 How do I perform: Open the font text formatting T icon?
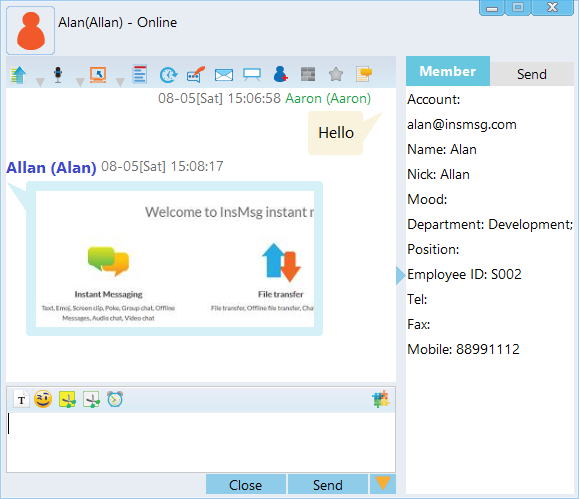point(21,400)
